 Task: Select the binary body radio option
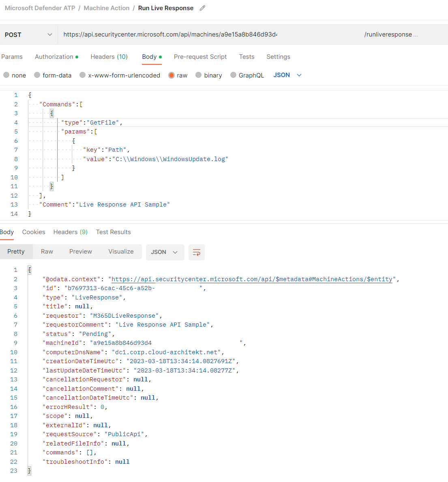[199, 75]
